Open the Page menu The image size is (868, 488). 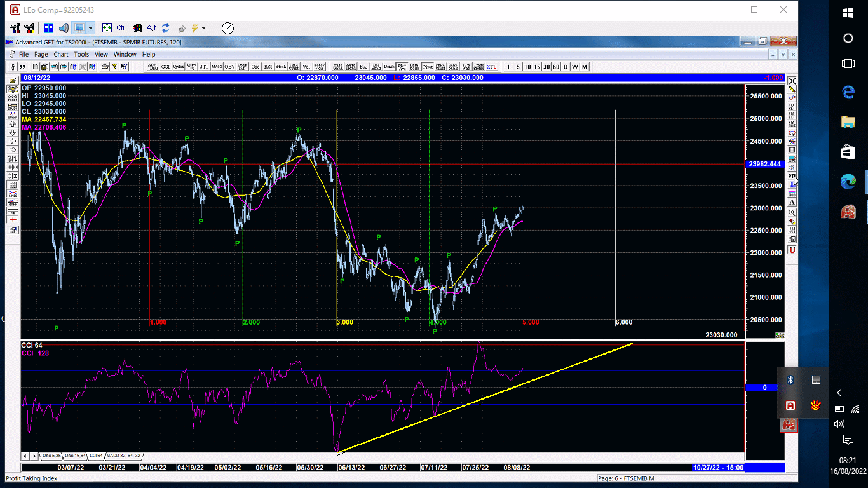point(41,54)
